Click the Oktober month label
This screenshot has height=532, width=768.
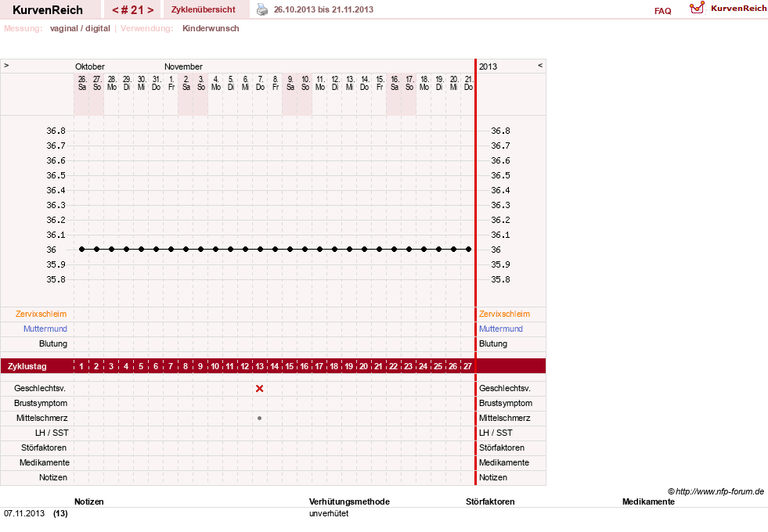89,66
